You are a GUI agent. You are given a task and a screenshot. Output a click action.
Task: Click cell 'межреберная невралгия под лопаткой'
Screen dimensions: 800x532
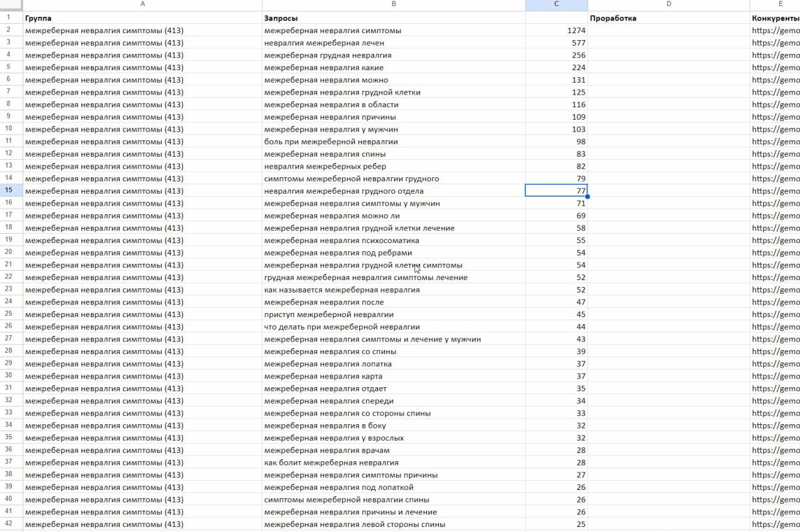pos(394,487)
